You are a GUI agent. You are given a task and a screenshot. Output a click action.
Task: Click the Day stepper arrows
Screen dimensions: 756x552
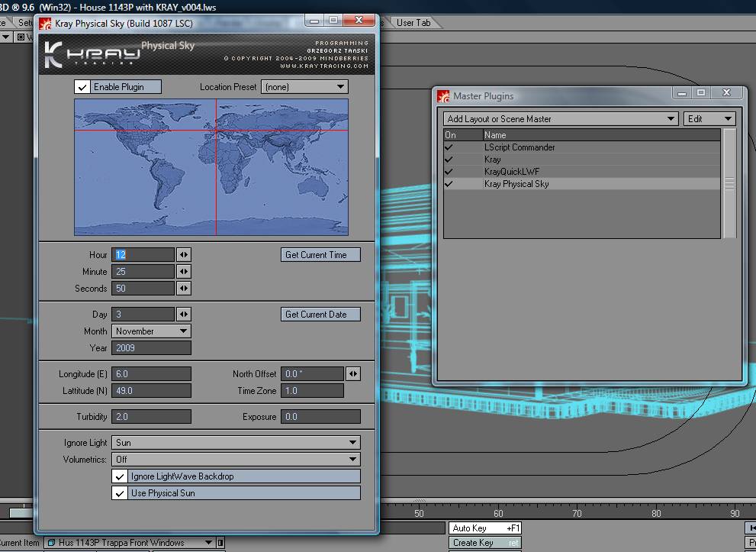pyautogui.click(x=184, y=315)
